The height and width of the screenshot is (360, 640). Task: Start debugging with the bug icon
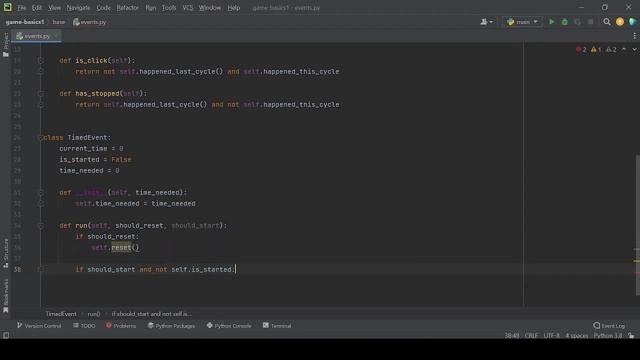pyautogui.click(x=564, y=22)
